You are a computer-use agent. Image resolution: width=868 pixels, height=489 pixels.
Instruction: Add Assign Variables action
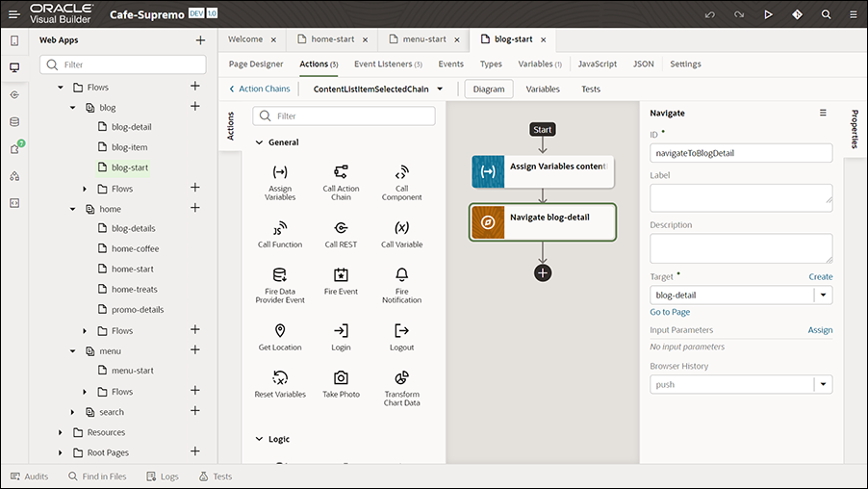coord(280,182)
